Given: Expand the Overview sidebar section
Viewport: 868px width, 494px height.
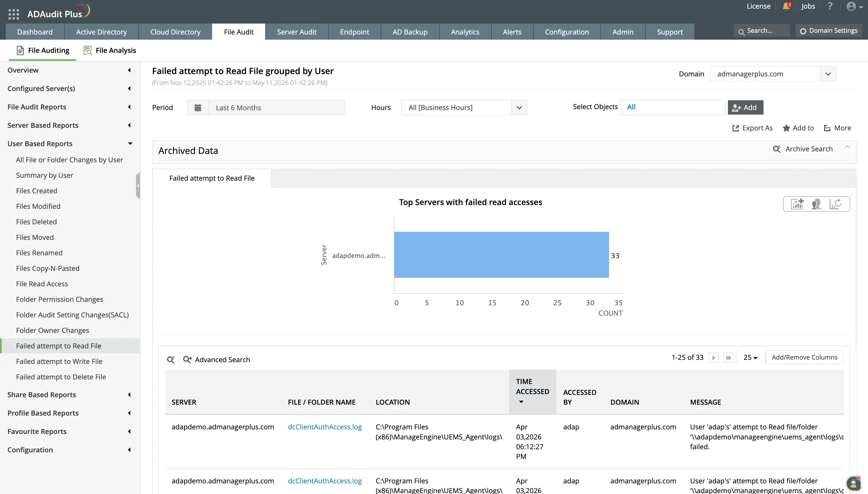Looking at the screenshot, I should pos(70,70).
